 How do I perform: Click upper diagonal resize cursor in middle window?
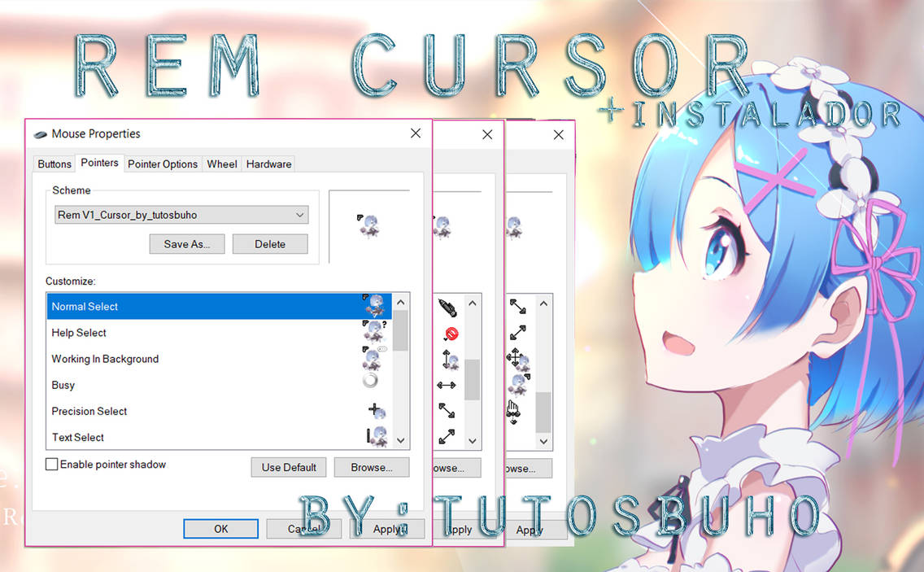447,410
